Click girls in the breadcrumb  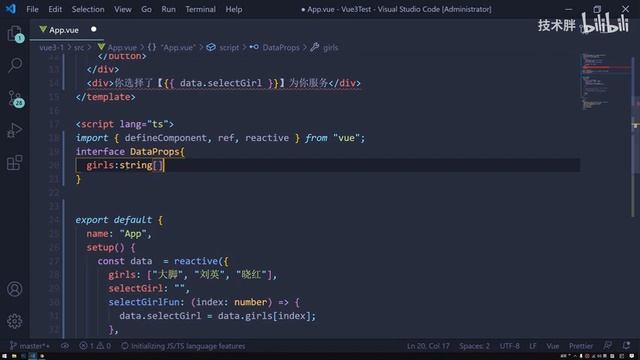324,47
